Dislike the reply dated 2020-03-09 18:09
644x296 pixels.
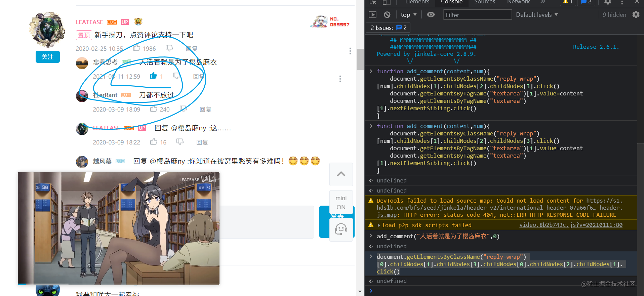(183, 109)
